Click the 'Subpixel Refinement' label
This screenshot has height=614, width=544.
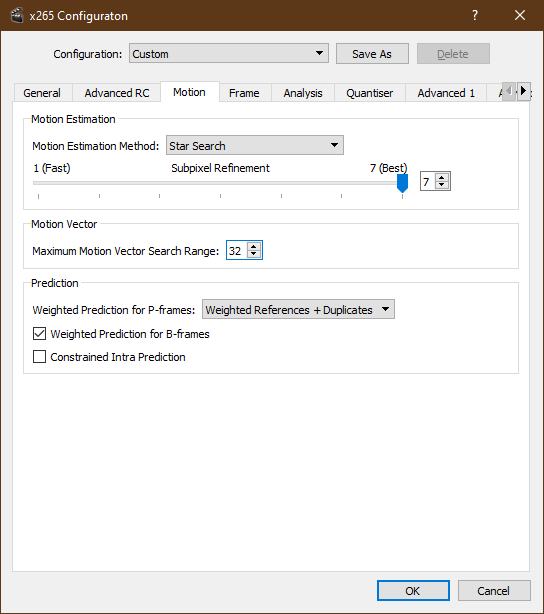click(220, 168)
